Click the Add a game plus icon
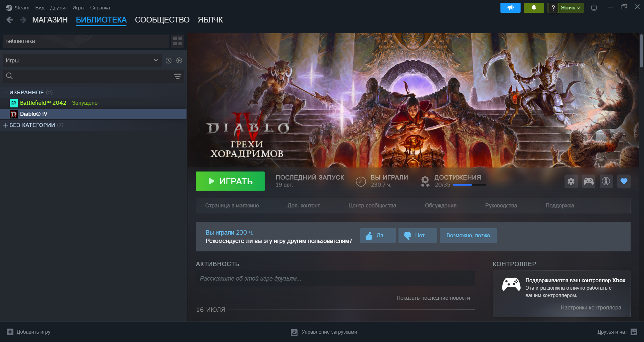Viewport: 644px width, 342px height. [10, 332]
